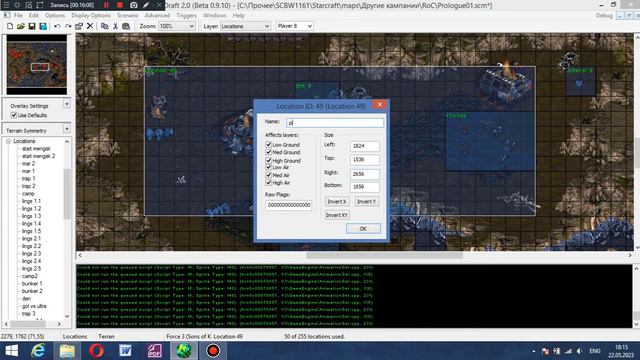The width and height of the screenshot is (640, 360).
Task: Open Internet Explorer from taskbar
Action: 38,351
